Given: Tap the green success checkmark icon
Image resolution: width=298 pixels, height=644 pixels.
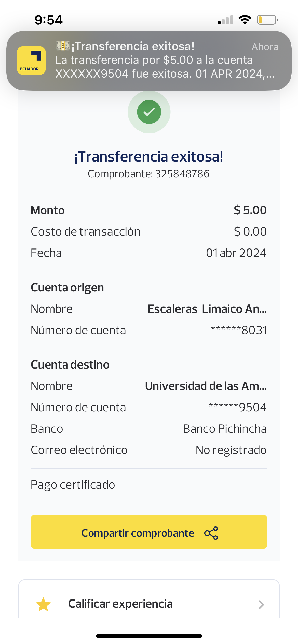Looking at the screenshot, I should (x=149, y=112).
